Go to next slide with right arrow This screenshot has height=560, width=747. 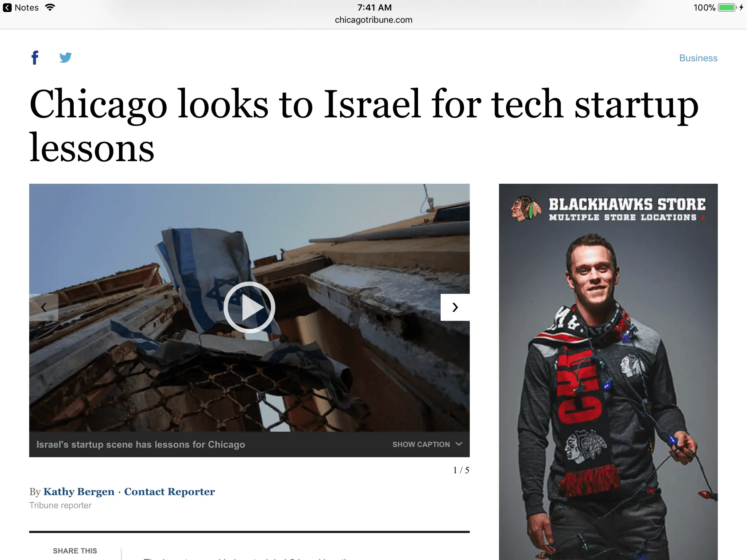455,307
